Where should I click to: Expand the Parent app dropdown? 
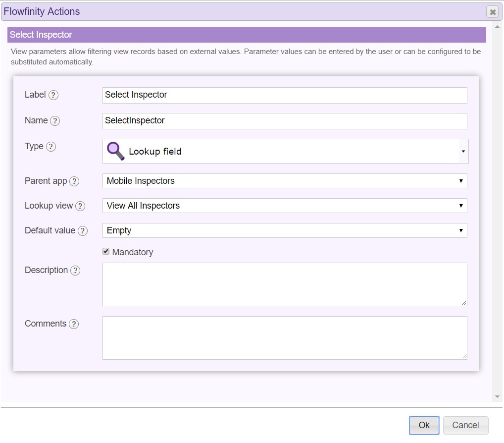point(285,181)
